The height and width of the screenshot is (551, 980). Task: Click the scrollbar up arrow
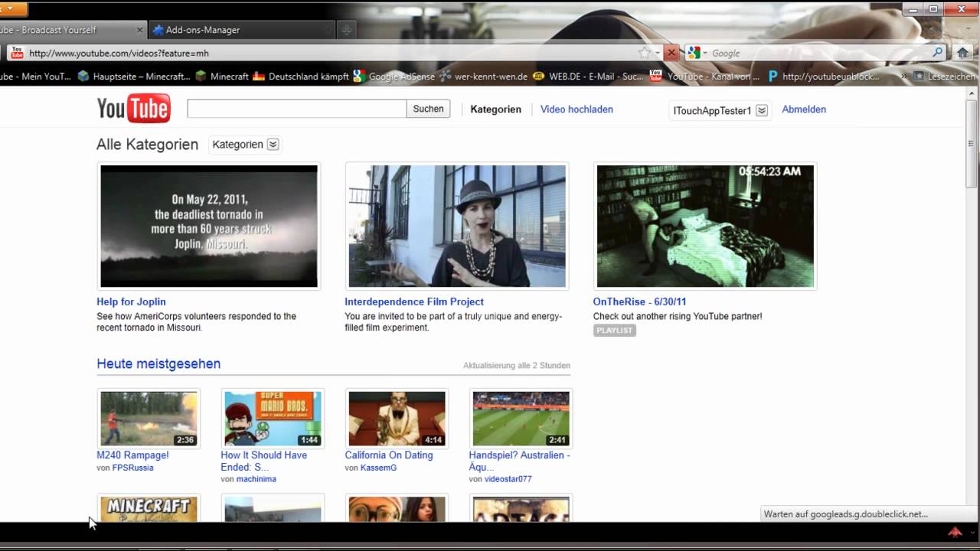[972, 93]
